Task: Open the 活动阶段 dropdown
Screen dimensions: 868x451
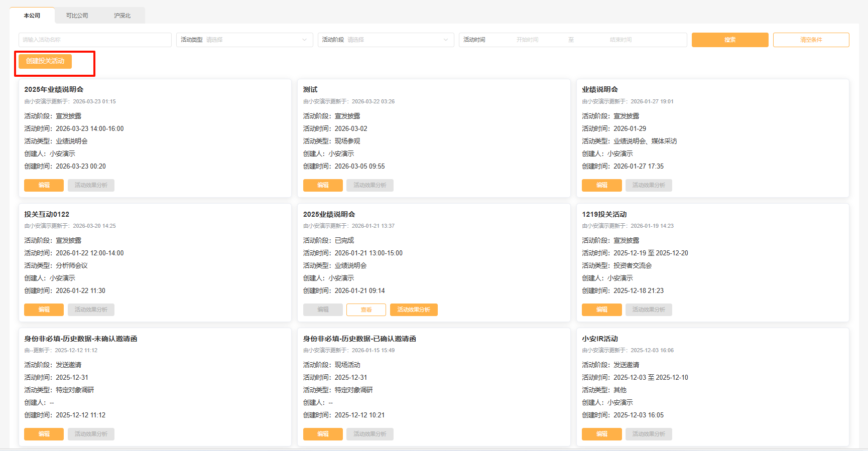Action: [x=386, y=40]
